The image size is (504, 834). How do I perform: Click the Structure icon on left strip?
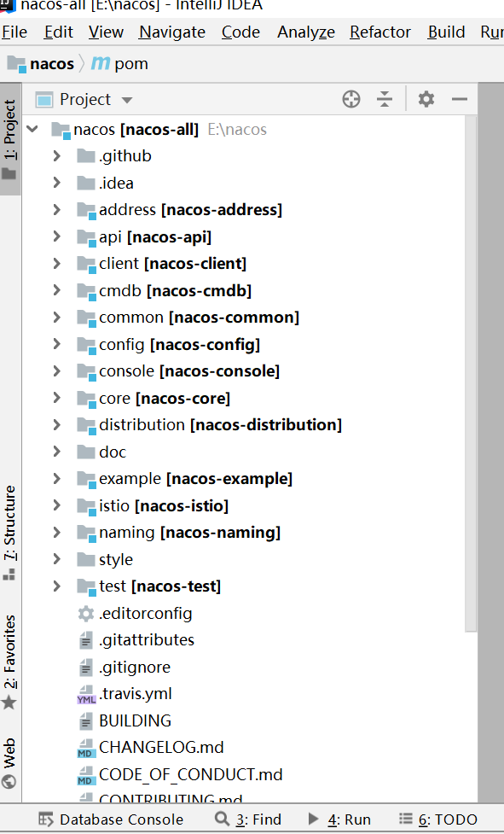pyautogui.click(x=9, y=574)
